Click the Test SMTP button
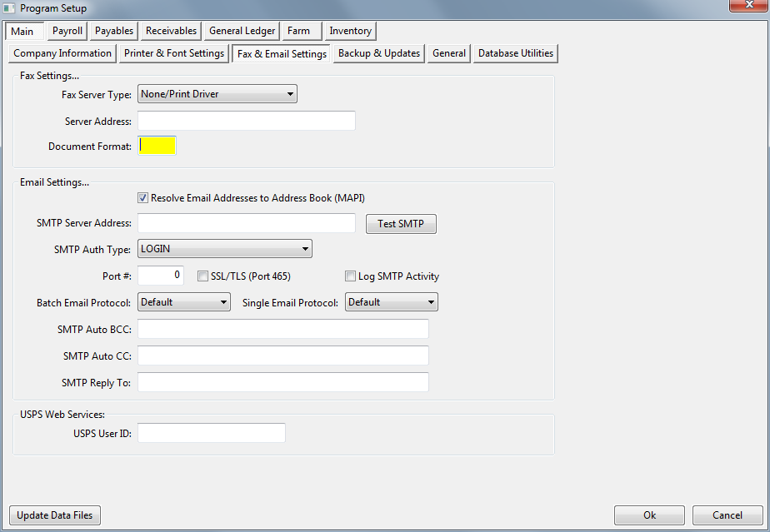Screen dimensions: 770x532 pyautogui.click(x=401, y=224)
